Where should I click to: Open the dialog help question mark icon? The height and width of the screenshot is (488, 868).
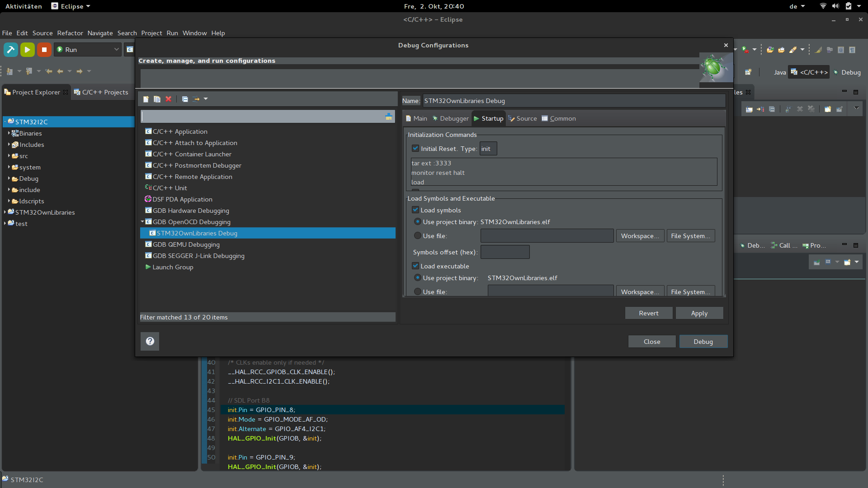pyautogui.click(x=150, y=341)
